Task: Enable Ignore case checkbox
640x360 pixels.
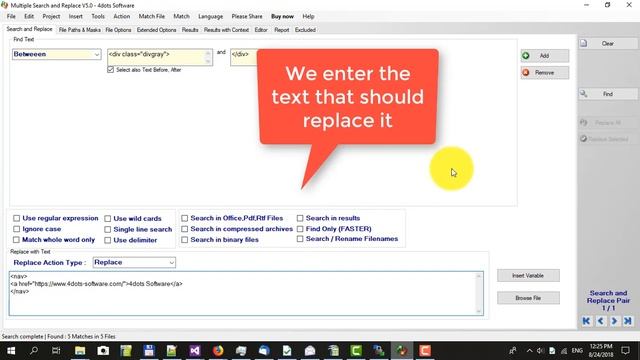Action: tap(17, 229)
